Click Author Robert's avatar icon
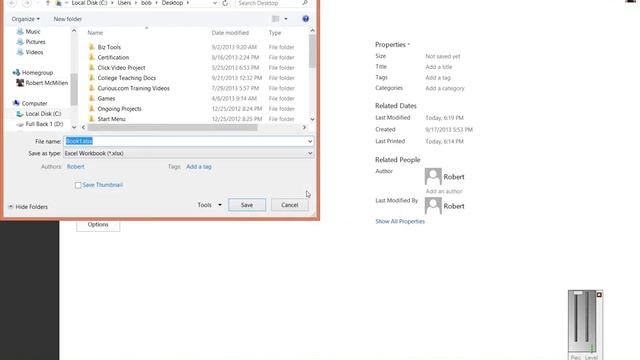Image resolution: width=640 pixels, height=360 pixels. tap(433, 176)
